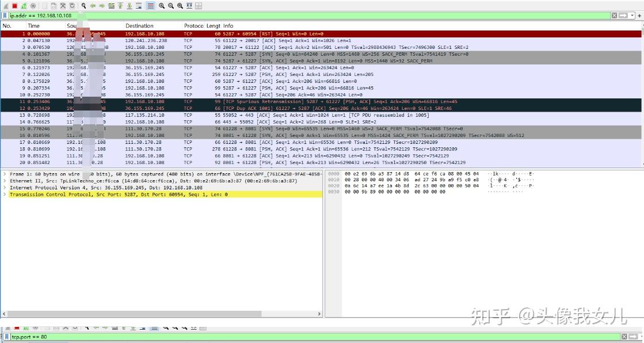The height and width of the screenshot is (343, 644).
Task: Select packet 1 with [RST] flag
Action: pos(322,34)
